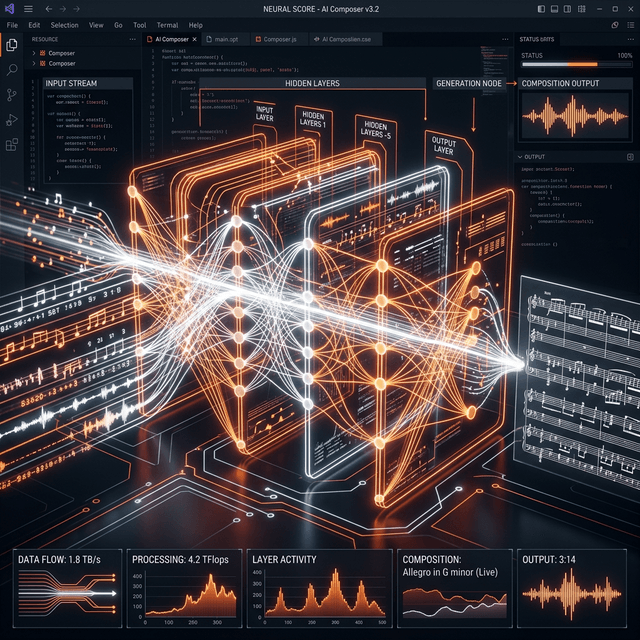Toggle secondary sidebar layout icon in title bar

[567, 9]
